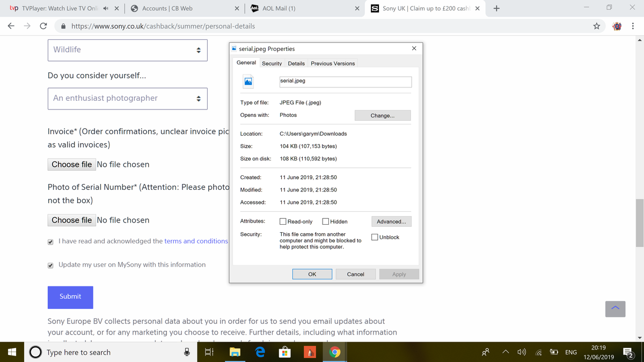
Task: Open File Explorer from the taskbar
Action: 235,352
